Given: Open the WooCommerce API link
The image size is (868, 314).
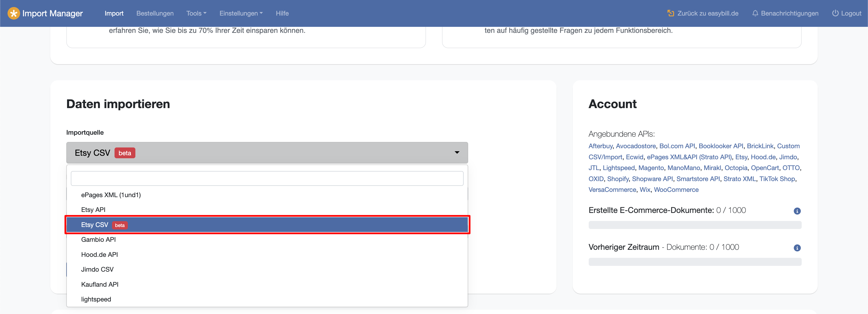Looking at the screenshot, I should 676,190.
